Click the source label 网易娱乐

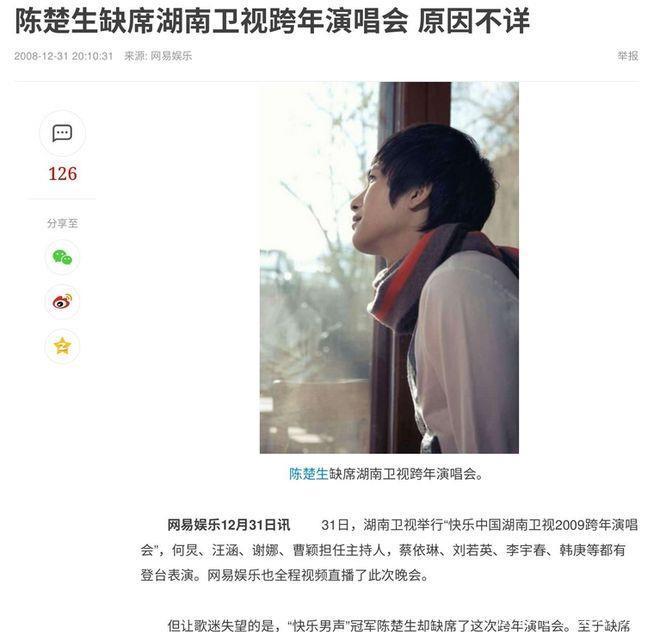pos(171,56)
